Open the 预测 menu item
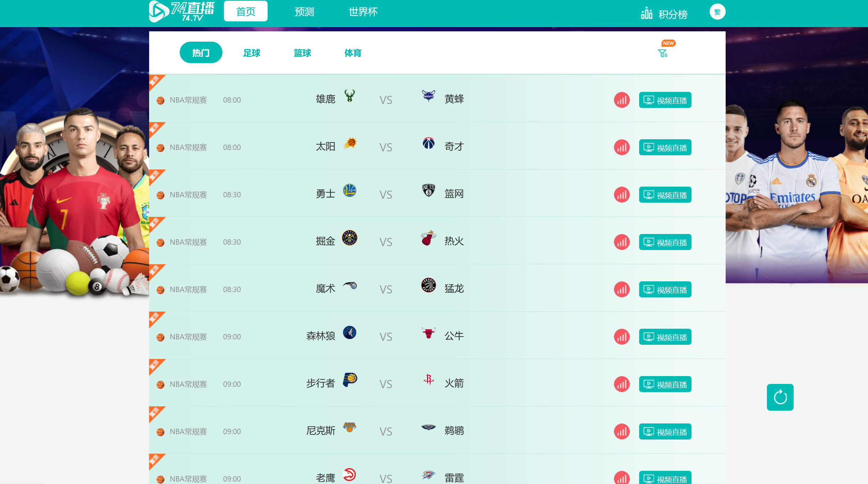This screenshot has height=484, width=868. coord(304,12)
